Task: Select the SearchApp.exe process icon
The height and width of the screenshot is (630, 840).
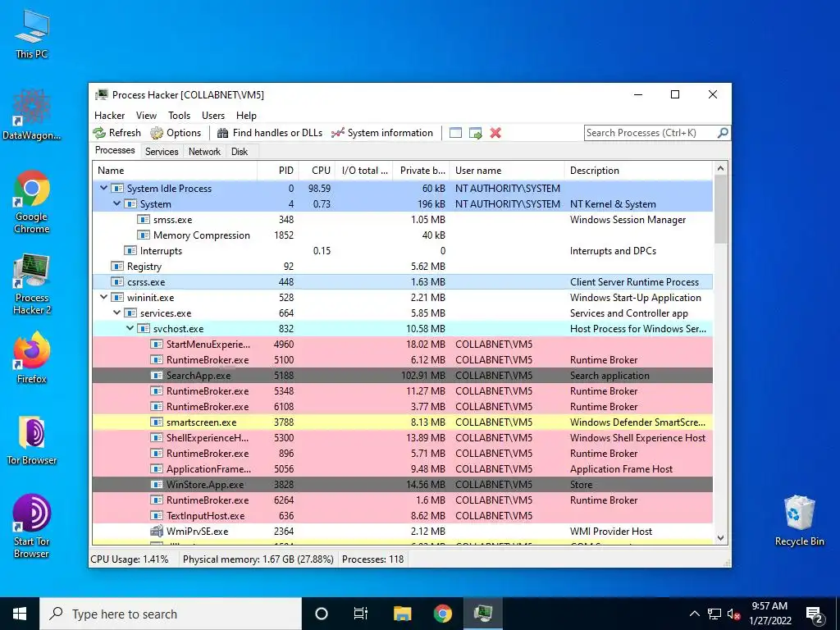Action: 157,376
